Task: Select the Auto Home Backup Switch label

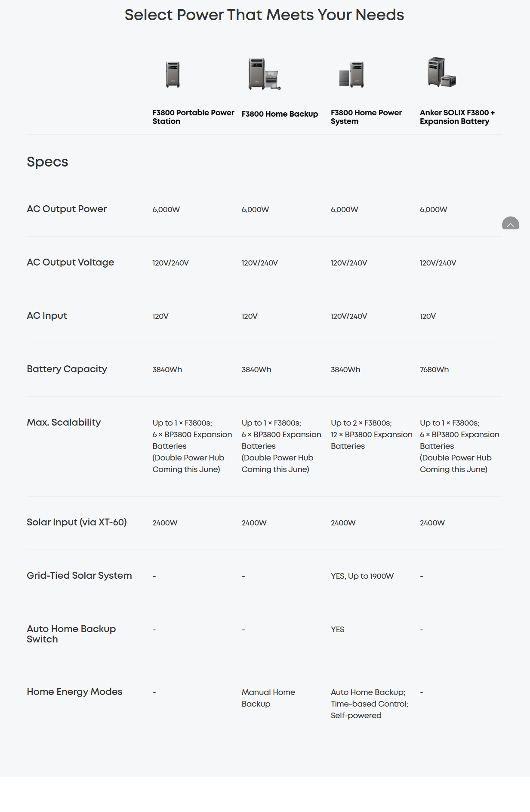Action: coord(71,634)
